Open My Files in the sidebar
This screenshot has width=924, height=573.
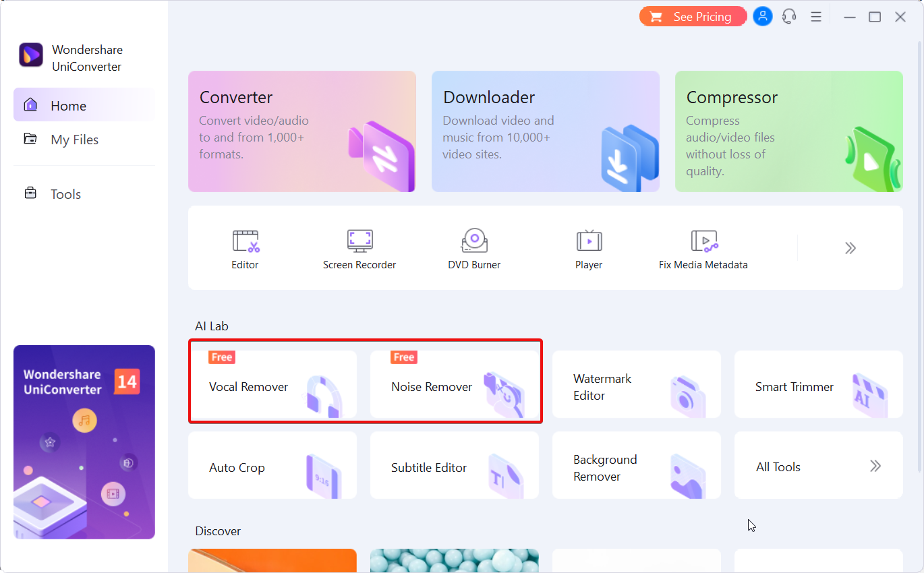(x=84, y=140)
